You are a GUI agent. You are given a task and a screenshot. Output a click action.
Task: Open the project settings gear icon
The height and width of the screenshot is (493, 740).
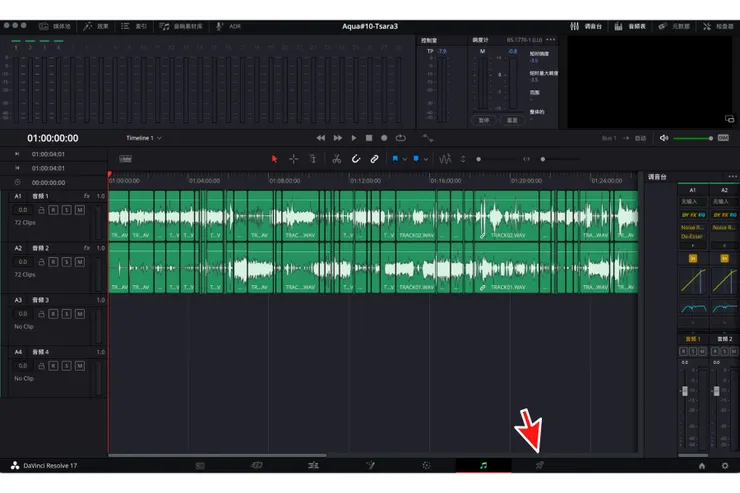pos(725,466)
